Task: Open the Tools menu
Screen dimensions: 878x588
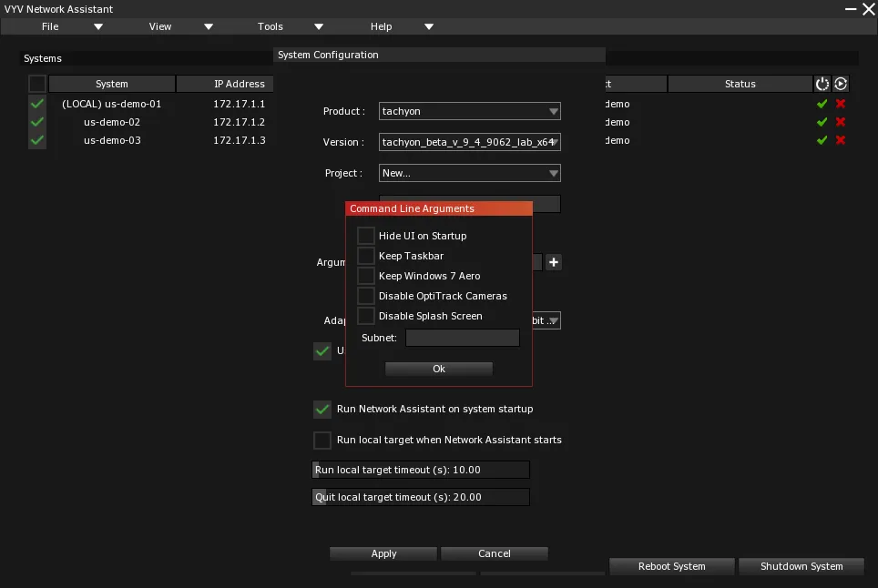Action: [270, 27]
